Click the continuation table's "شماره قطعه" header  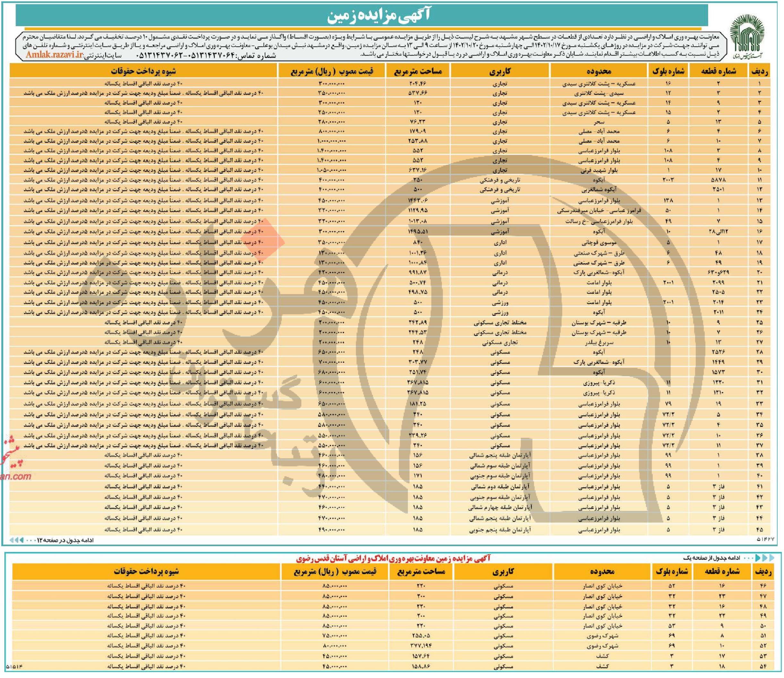722,572
